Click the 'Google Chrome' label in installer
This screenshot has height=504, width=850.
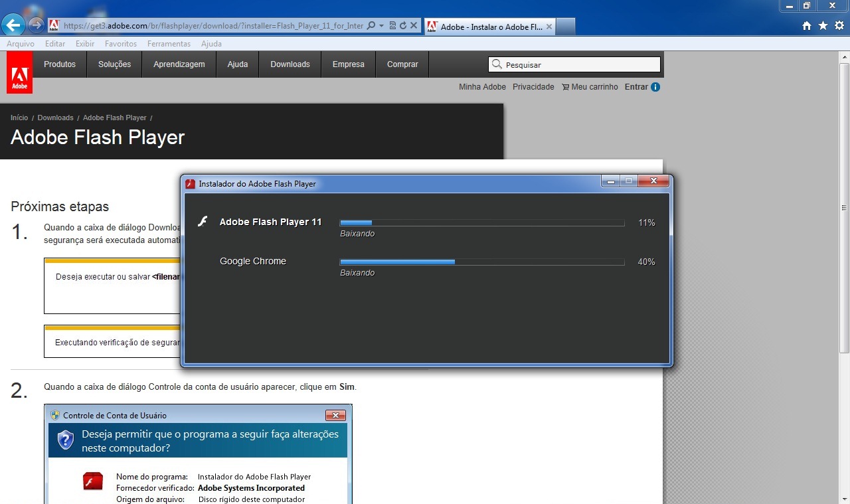coord(253,261)
